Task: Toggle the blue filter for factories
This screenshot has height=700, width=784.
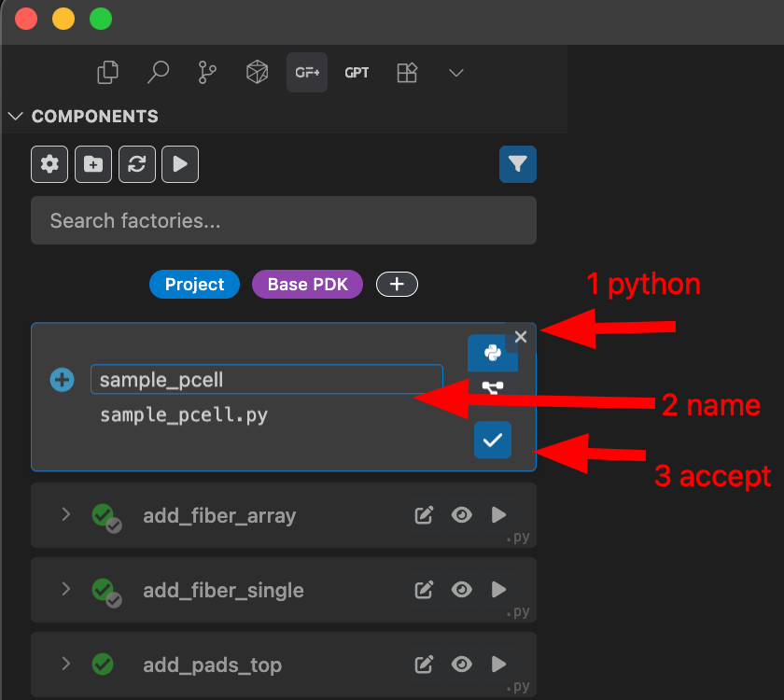Action: click(518, 163)
